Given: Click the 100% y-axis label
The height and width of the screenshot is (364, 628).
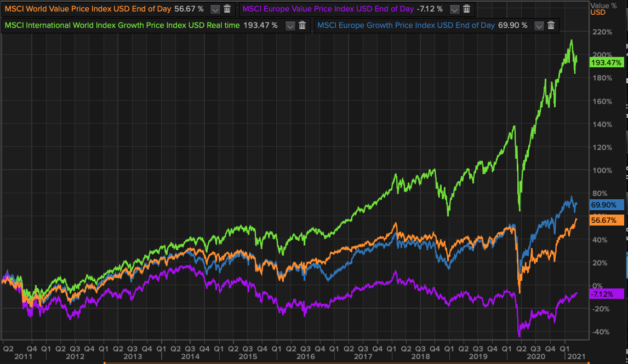Looking at the screenshot, I should tap(602, 170).
